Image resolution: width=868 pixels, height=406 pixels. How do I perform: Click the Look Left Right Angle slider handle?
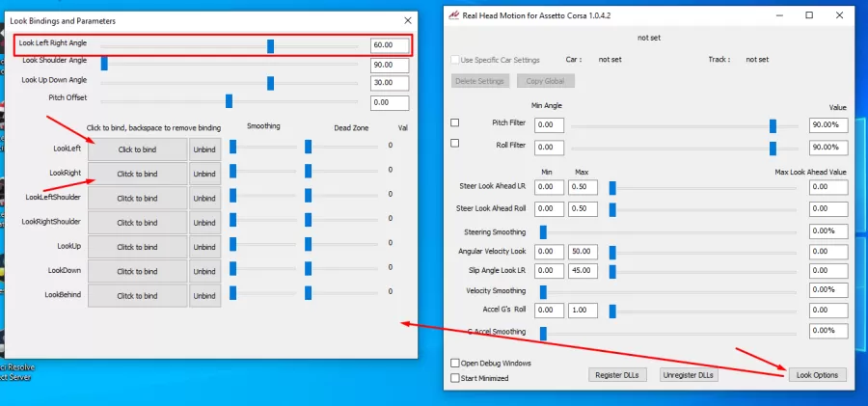(x=270, y=46)
